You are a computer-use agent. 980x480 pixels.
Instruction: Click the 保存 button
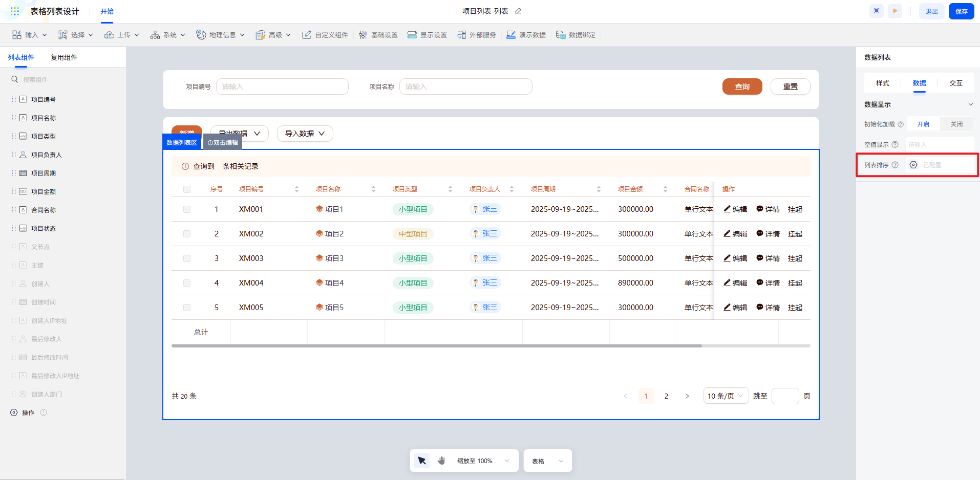pyautogui.click(x=961, y=11)
